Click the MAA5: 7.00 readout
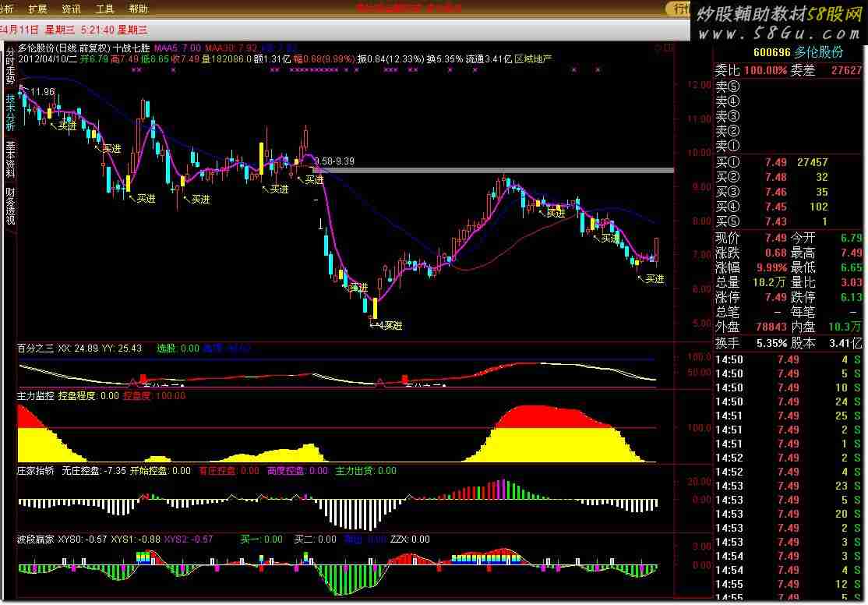Screen dimensions: 868x605 coord(178,48)
